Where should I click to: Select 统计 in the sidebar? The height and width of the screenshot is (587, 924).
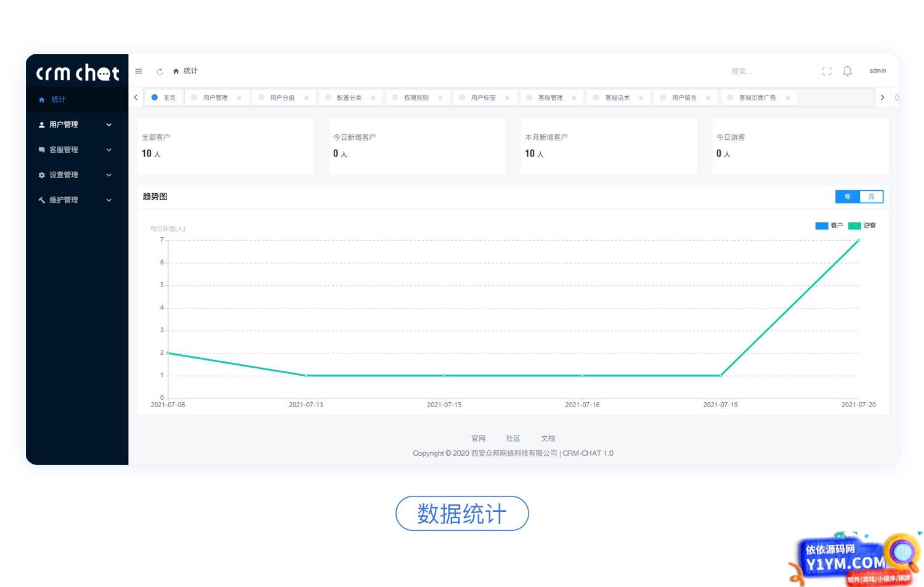77,99
